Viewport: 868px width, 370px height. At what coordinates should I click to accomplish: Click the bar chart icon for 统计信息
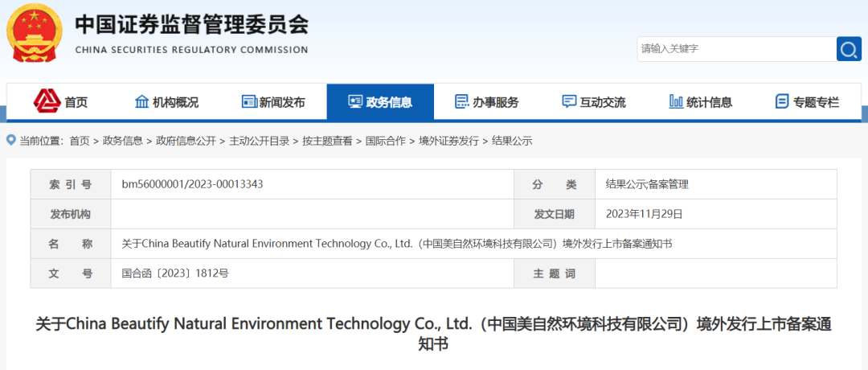pyautogui.click(x=675, y=101)
